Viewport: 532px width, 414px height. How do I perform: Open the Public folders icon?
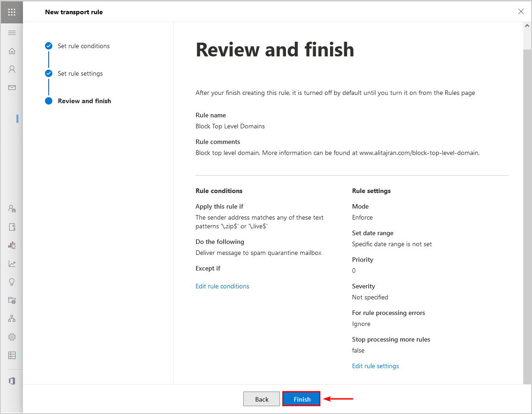12,300
